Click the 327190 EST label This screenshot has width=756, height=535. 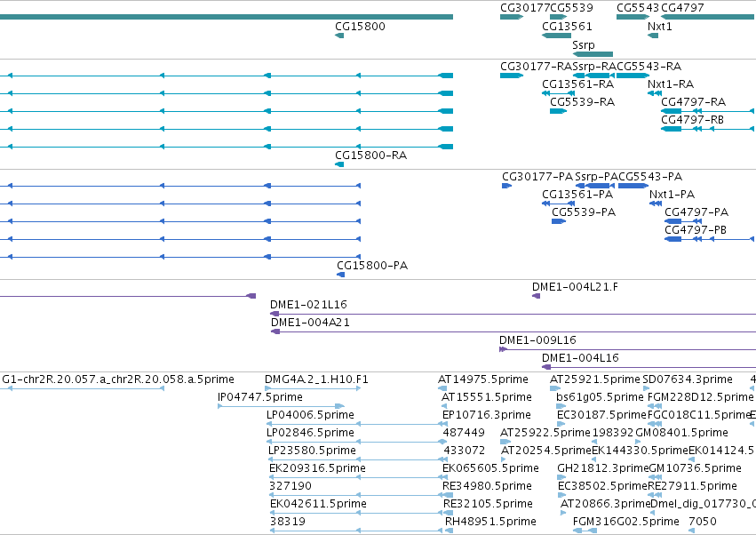[x=290, y=486]
